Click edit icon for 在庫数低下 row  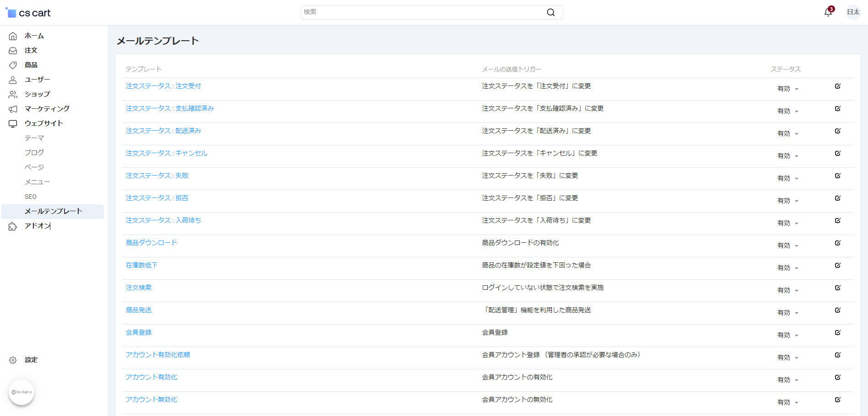[x=837, y=266]
